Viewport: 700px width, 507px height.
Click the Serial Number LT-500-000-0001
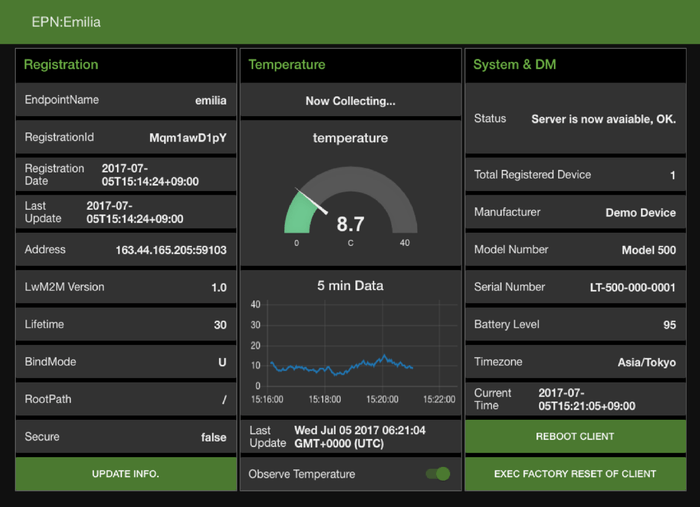(632, 287)
